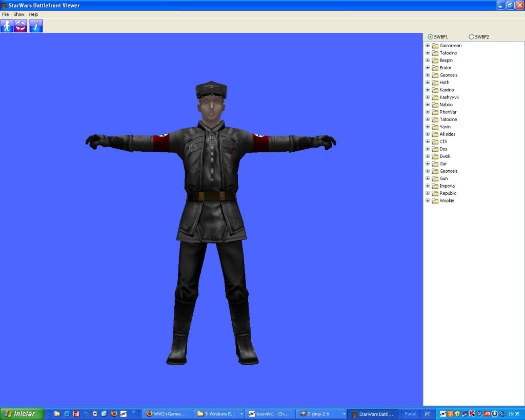525x420 pixels.
Task: Restore down the Battlefront Viewer window
Action: [x=510, y=5]
